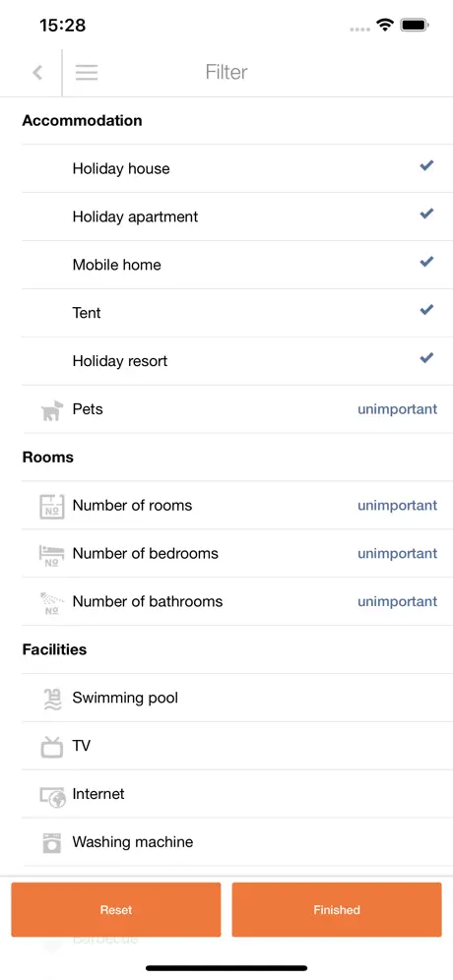Viewport: 453px width, 980px height.
Task: Deselect the Mobile home checkmark
Action: tap(426, 262)
